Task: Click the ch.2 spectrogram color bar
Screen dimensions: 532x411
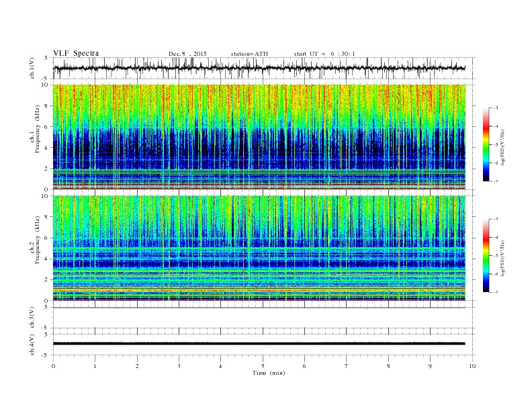Action: pyautogui.click(x=486, y=256)
